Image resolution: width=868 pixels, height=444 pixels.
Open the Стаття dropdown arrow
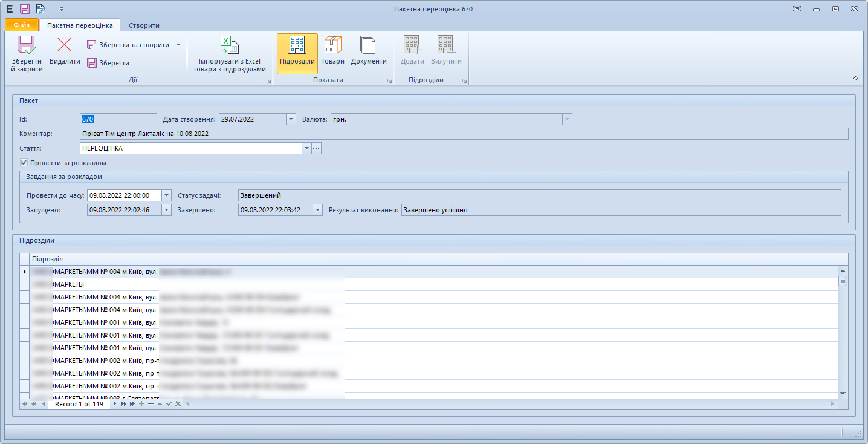pyautogui.click(x=306, y=148)
